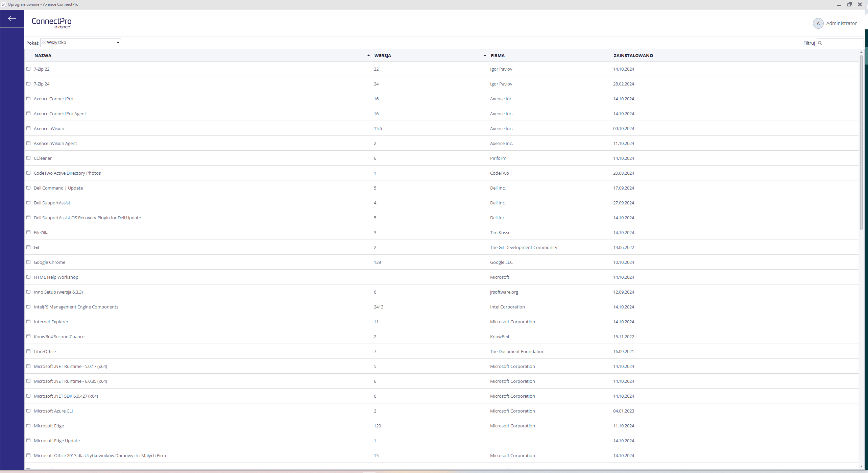Sort by the NAZWA column header
Image resolution: width=868 pixels, height=473 pixels.
tap(43, 55)
